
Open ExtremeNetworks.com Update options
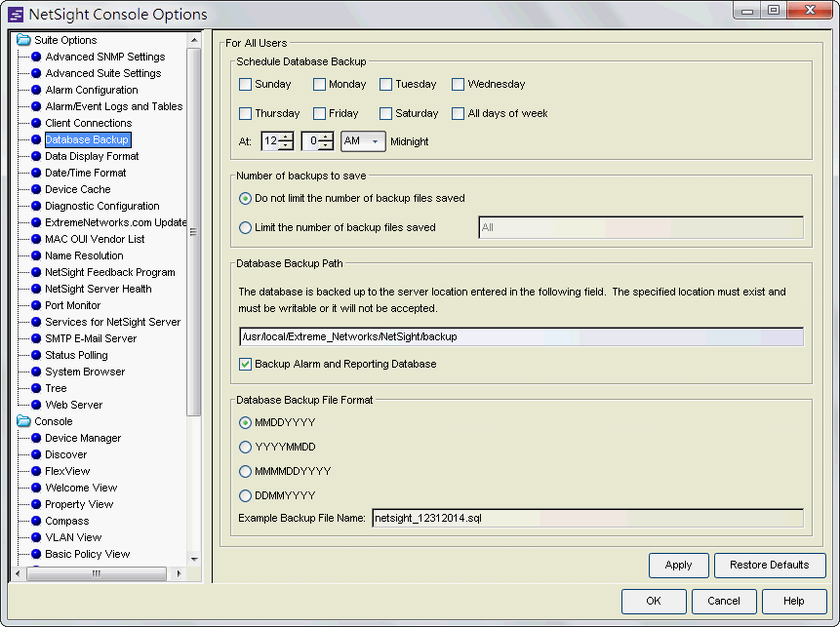tap(115, 222)
